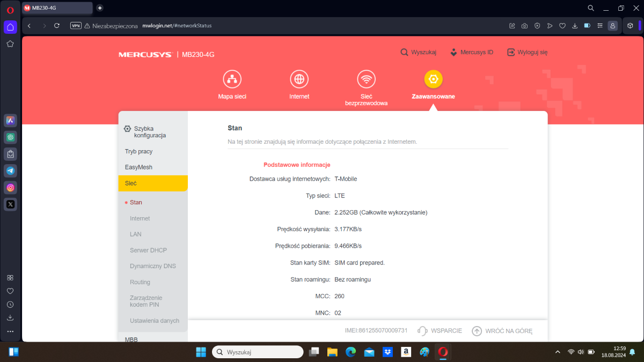Screen dimensions: 644x362
Task: Select the Zaawansowane gear icon
Action: coord(433,79)
